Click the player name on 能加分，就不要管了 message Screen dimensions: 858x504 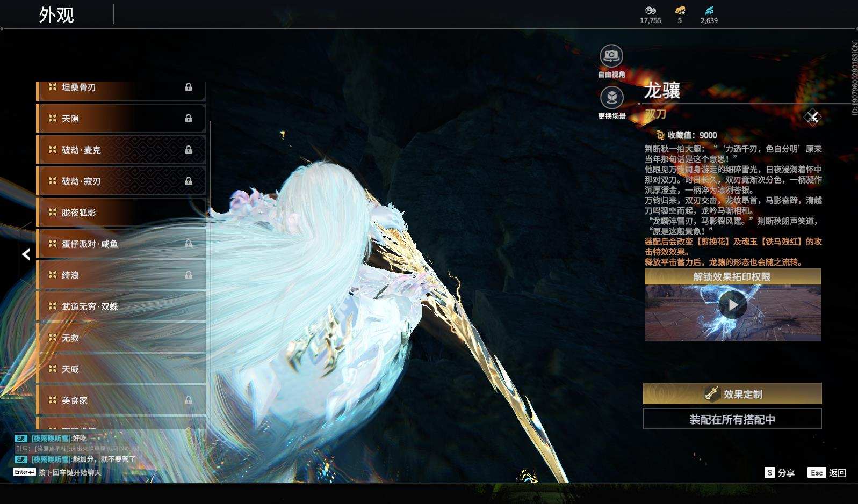pyautogui.click(x=51, y=459)
